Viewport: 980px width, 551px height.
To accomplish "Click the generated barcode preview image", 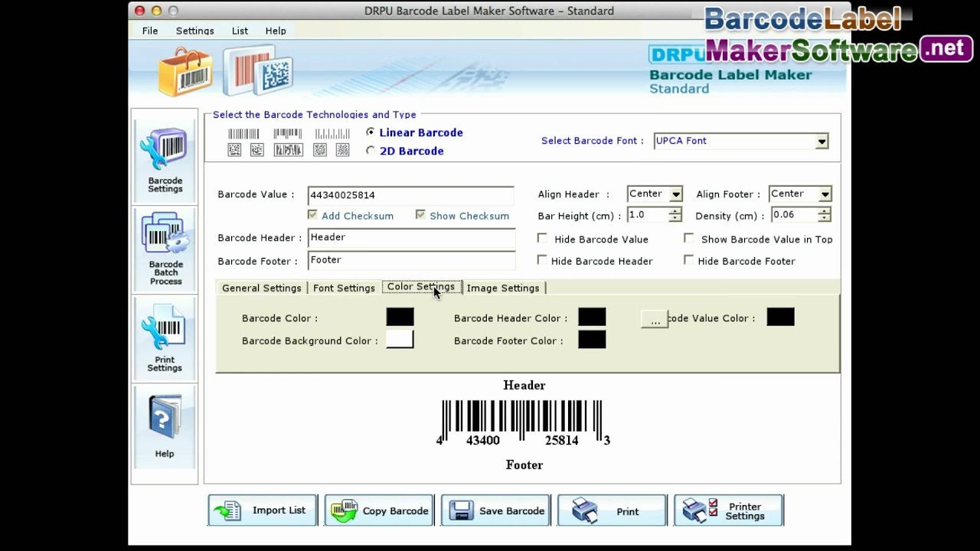I will tap(524, 422).
